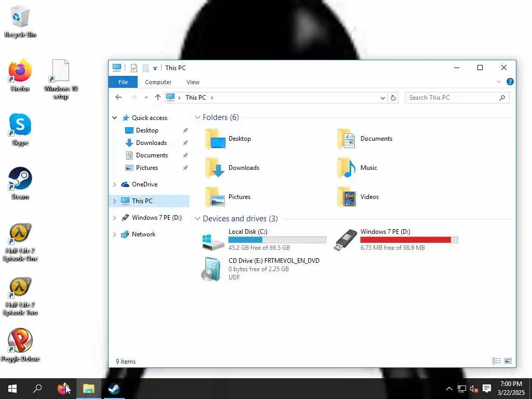
Task: Open taskbar Search
Action: pos(37,389)
